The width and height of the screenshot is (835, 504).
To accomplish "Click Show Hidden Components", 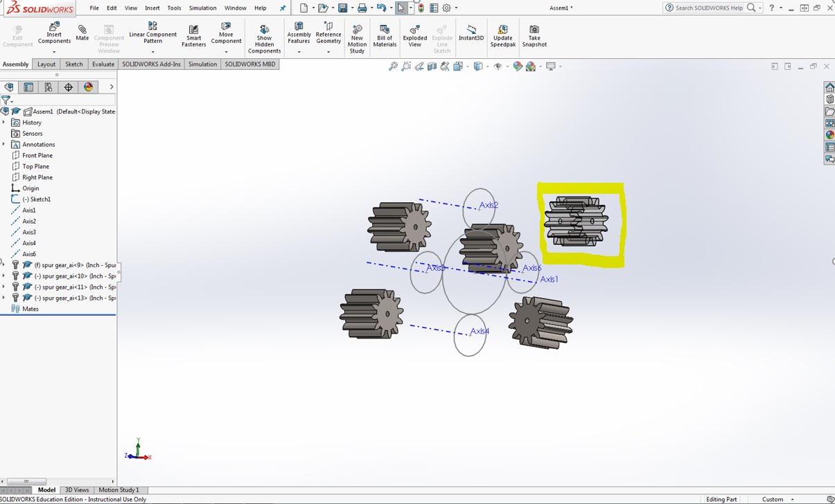I will click(x=264, y=39).
